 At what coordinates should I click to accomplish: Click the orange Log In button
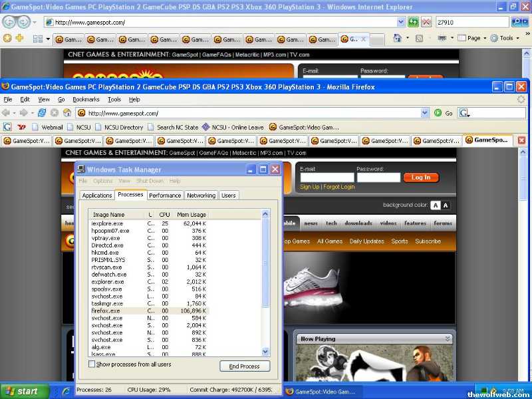point(421,178)
